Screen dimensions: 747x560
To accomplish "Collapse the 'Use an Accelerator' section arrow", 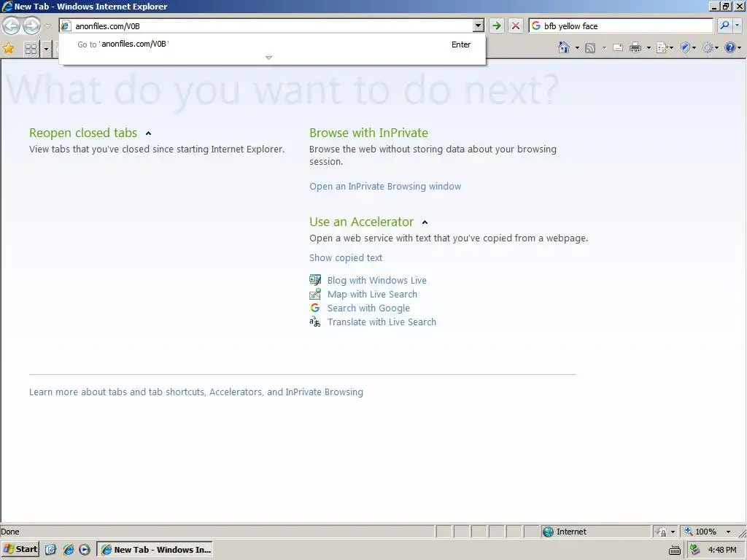I will pos(425,222).
